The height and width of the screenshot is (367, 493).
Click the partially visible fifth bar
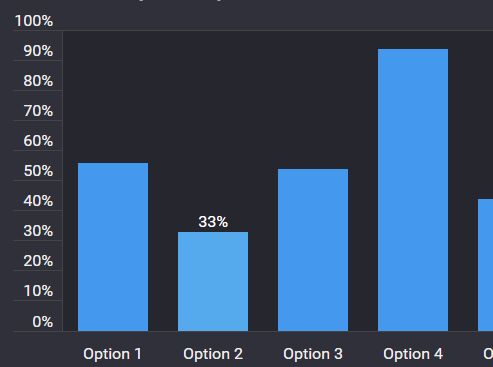pos(486,265)
